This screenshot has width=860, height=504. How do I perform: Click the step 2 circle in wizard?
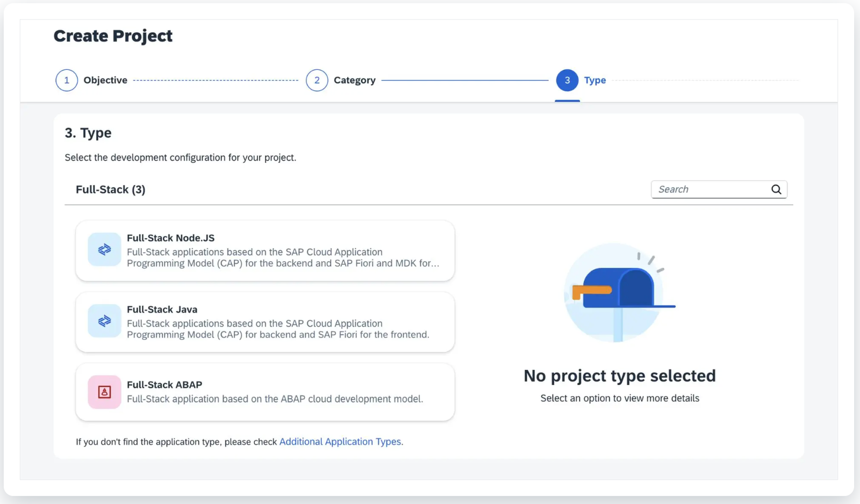(x=317, y=80)
